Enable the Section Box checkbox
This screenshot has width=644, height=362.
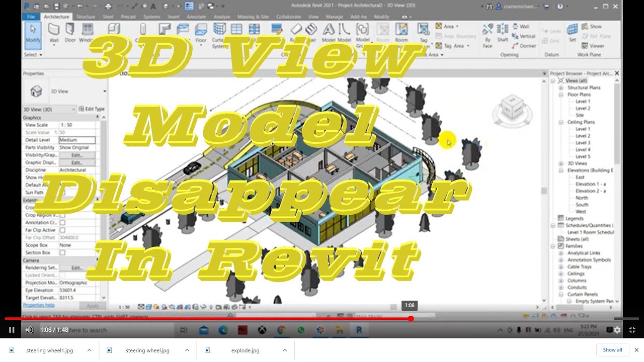click(62, 252)
